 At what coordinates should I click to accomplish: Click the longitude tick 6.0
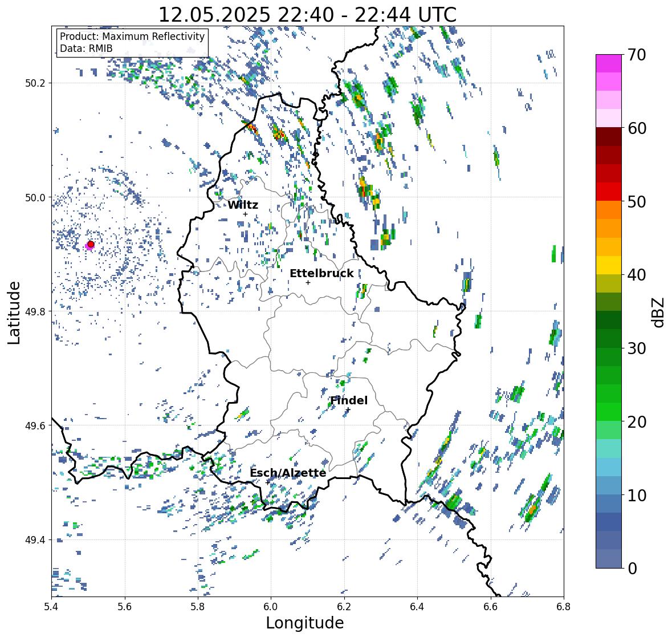(x=271, y=606)
